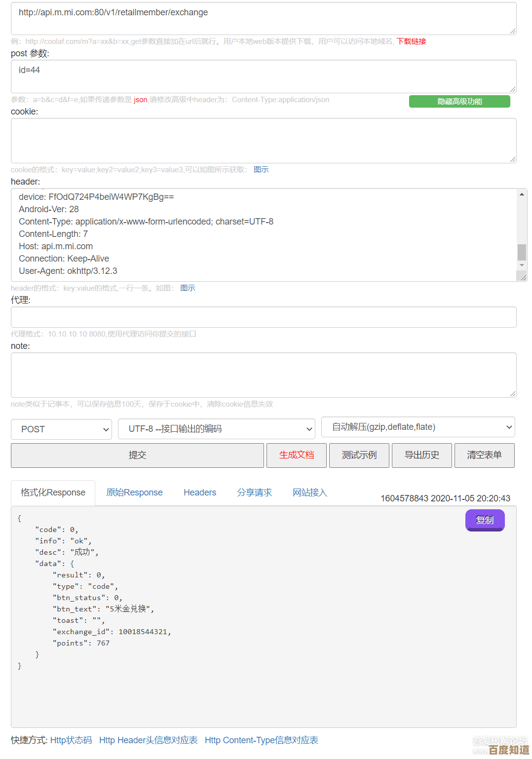Hide advanced options via green 隐藏高级功能 button

(459, 101)
